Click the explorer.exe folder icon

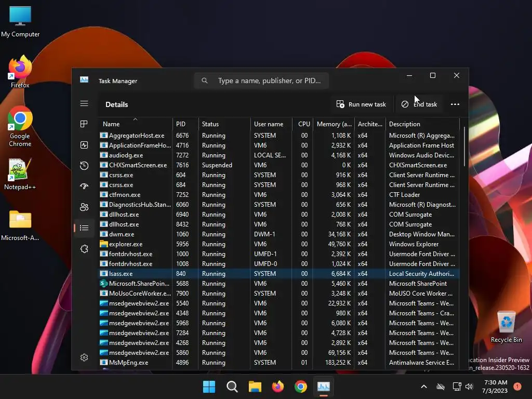[103, 244]
